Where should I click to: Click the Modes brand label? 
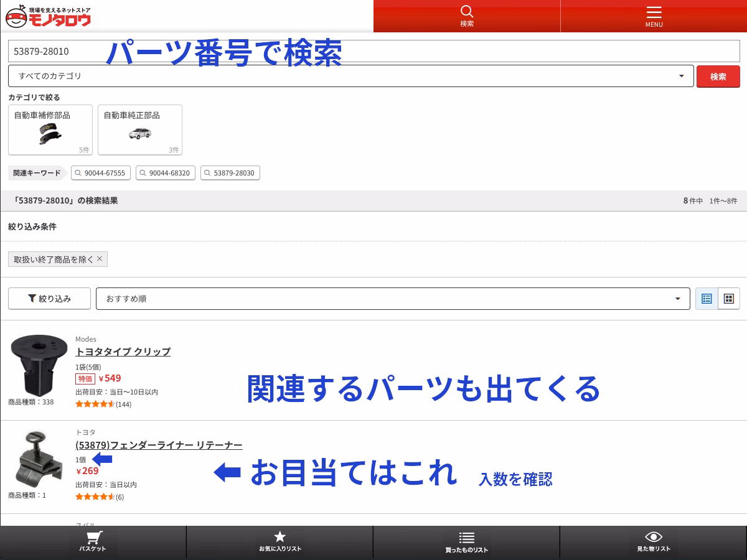click(x=86, y=339)
